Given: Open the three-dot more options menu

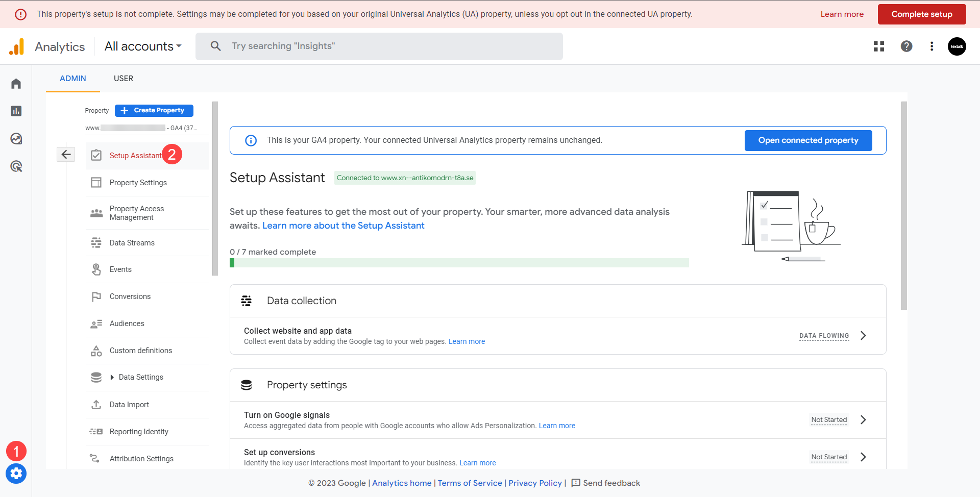Looking at the screenshot, I should click(932, 46).
